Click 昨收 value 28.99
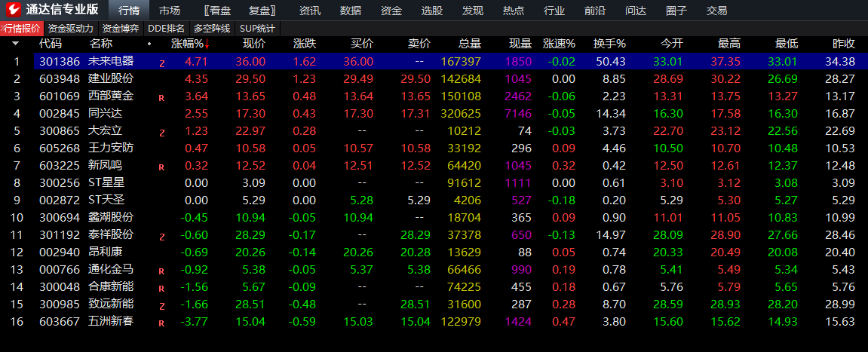Screen dimensions: 868x352 coord(840,304)
